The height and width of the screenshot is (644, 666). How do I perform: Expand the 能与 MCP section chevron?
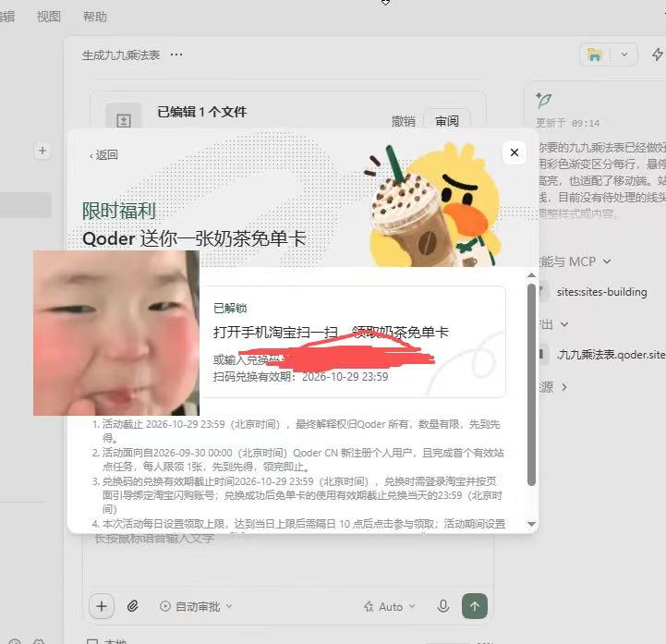pos(607,261)
